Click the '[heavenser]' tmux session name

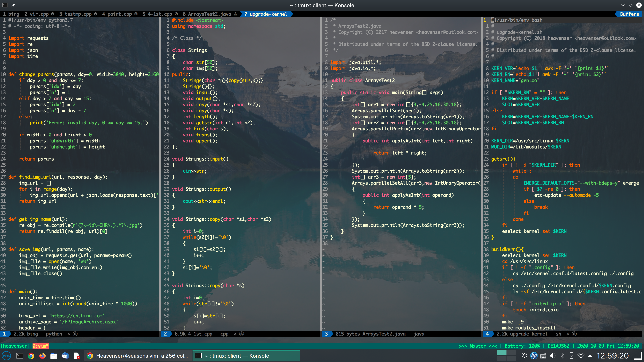pos(15,346)
